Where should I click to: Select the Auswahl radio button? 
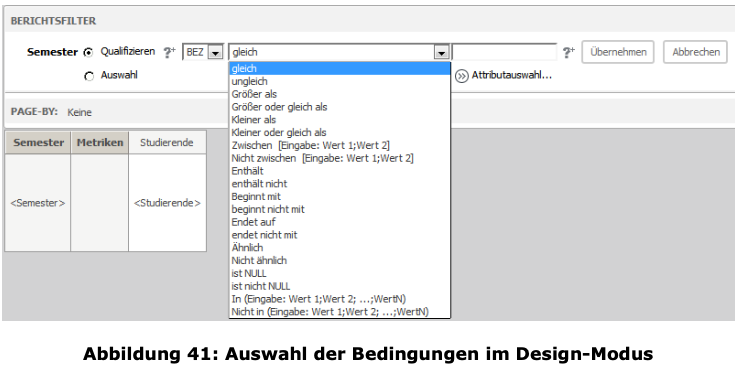point(88,76)
